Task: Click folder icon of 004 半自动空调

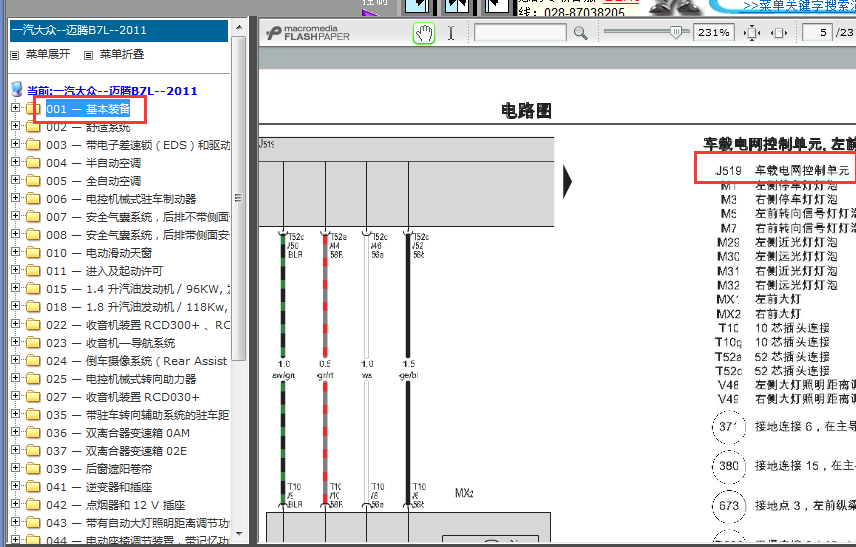Action: [33, 163]
